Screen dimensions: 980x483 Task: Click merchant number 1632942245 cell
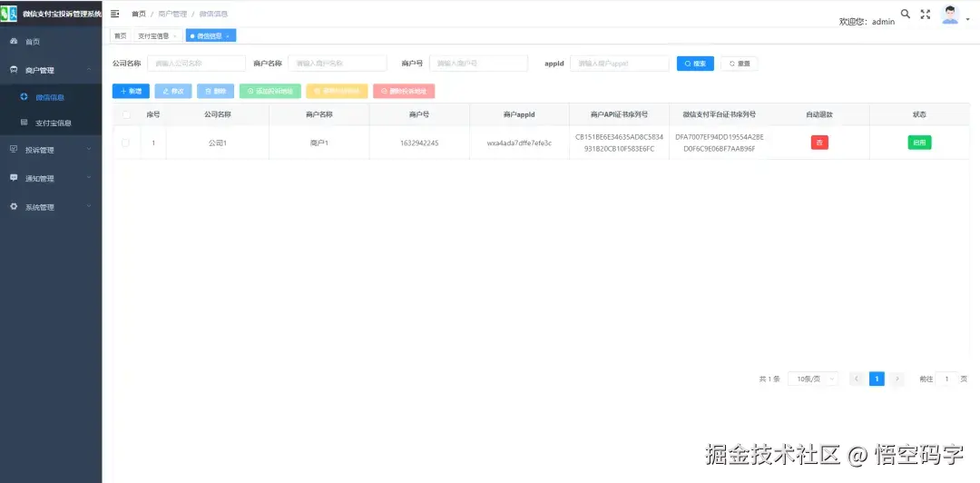419,143
